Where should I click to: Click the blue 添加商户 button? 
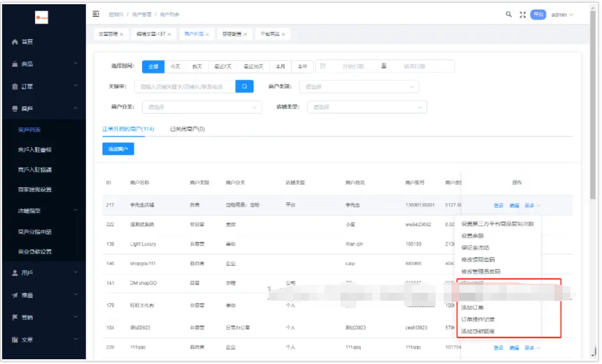tap(118, 149)
